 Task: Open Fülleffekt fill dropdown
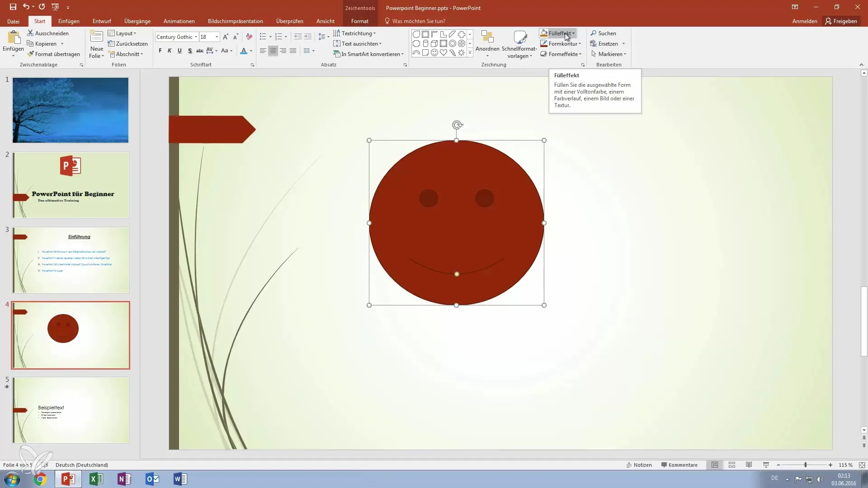coord(557,33)
